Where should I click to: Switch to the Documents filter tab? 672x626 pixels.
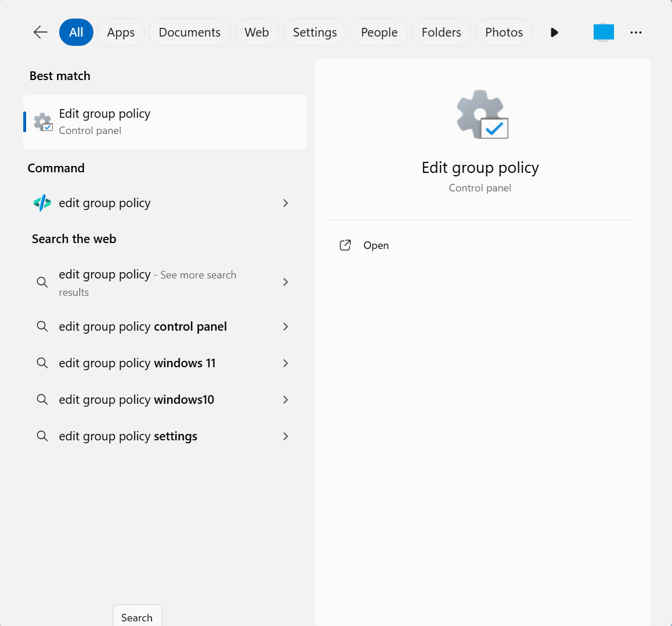pyautogui.click(x=189, y=32)
